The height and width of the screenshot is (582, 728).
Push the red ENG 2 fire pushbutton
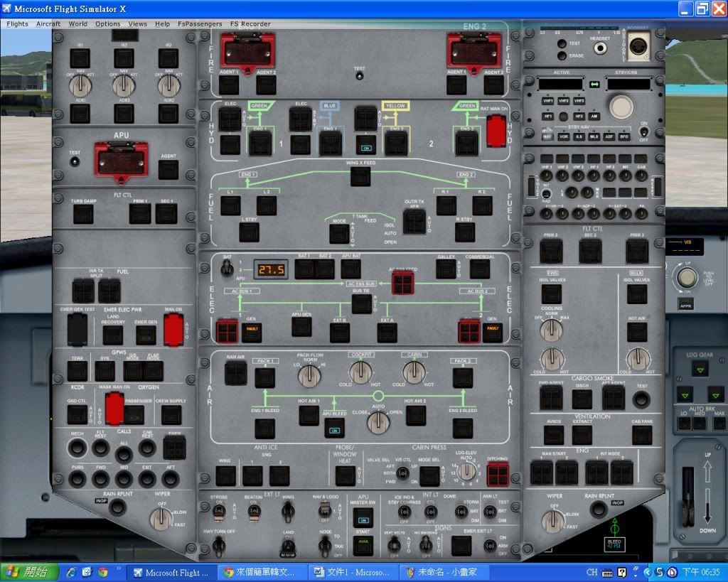[x=474, y=53]
